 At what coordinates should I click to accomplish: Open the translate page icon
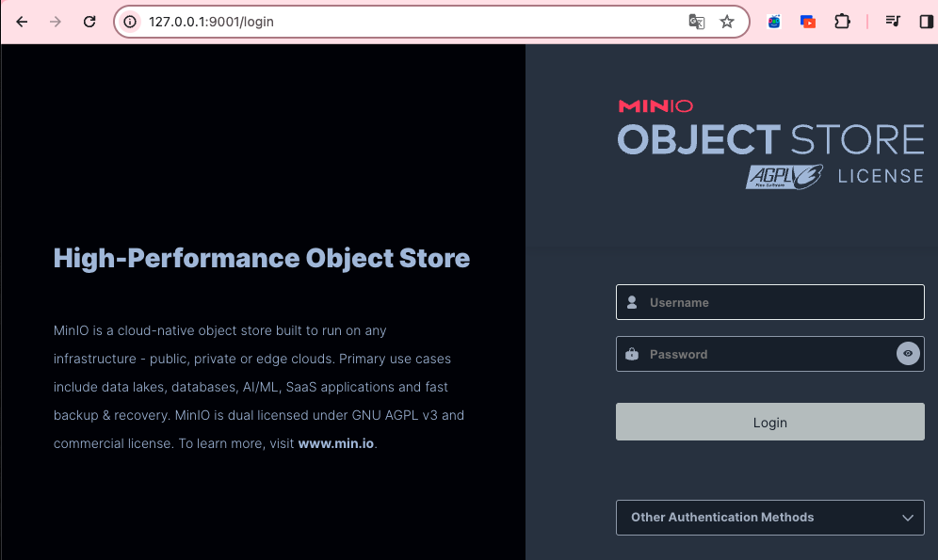tap(696, 22)
